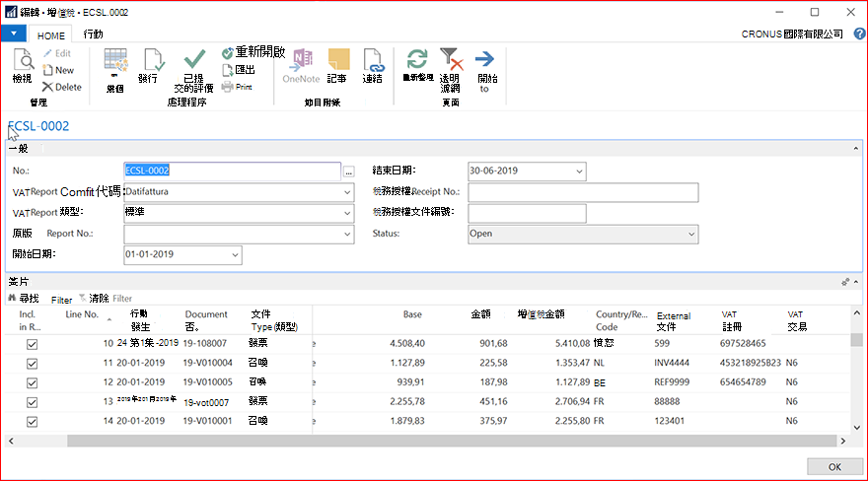Click the ECSL-0002 page title link
The width and height of the screenshot is (868, 481).
click(x=38, y=126)
